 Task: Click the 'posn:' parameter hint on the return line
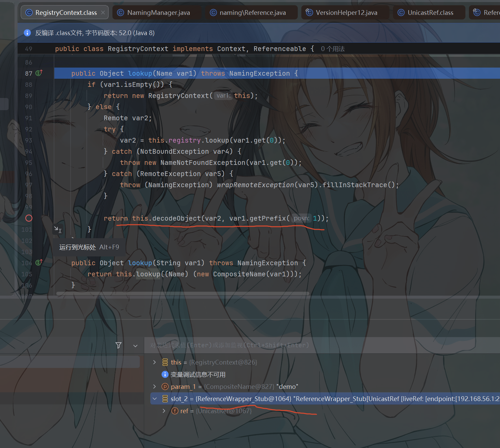pyautogui.click(x=301, y=218)
